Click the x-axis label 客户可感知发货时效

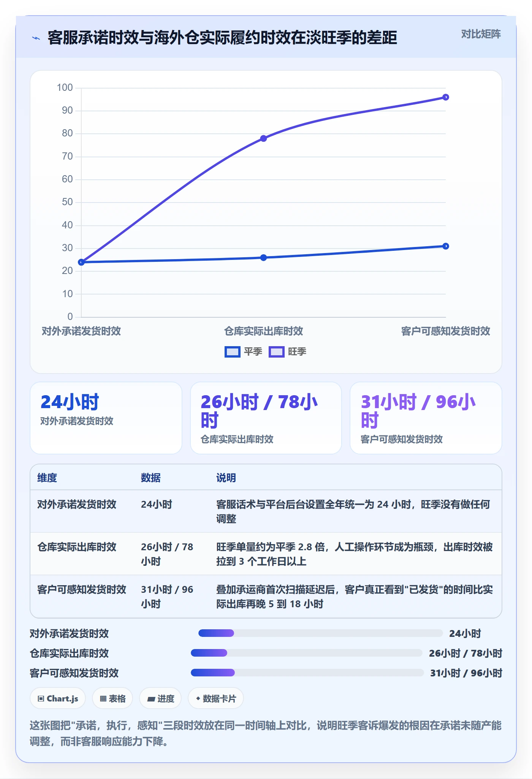446,331
